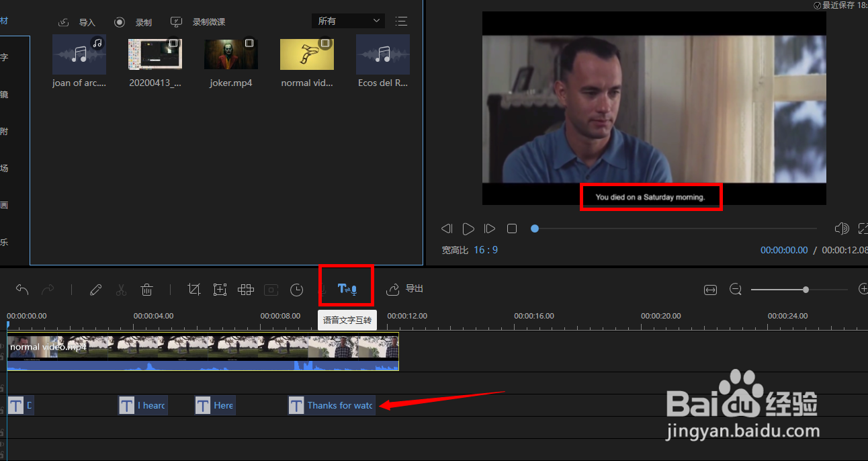Image resolution: width=868 pixels, height=461 pixels.
Task: Click the current time 00:00:00.00 display
Action: point(784,250)
